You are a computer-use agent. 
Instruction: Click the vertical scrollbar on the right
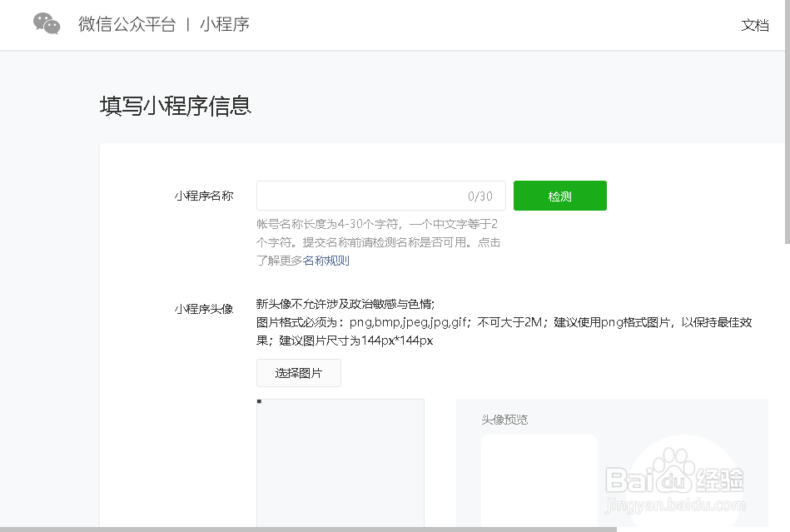click(x=788, y=121)
